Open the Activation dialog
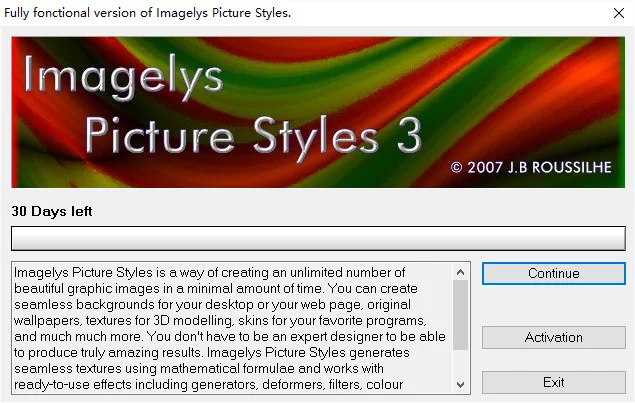Viewport: 635px width, 403px height. click(553, 338)
